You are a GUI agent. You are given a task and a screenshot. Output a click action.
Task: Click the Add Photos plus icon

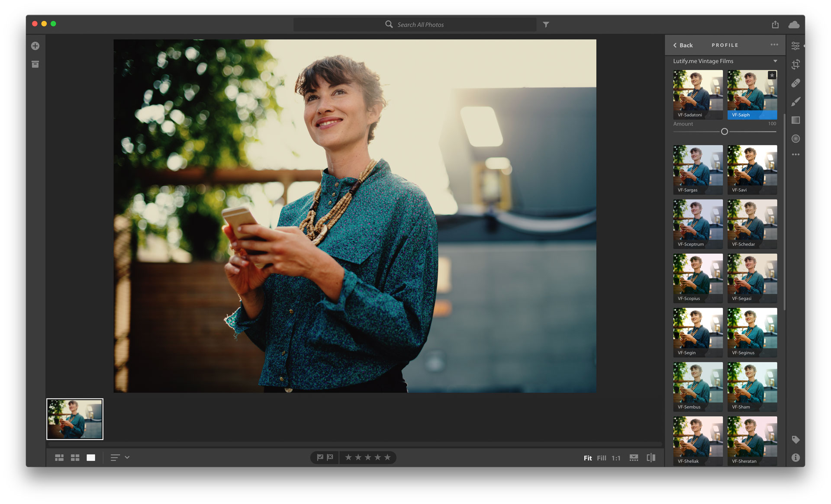[x=35, y=46]
